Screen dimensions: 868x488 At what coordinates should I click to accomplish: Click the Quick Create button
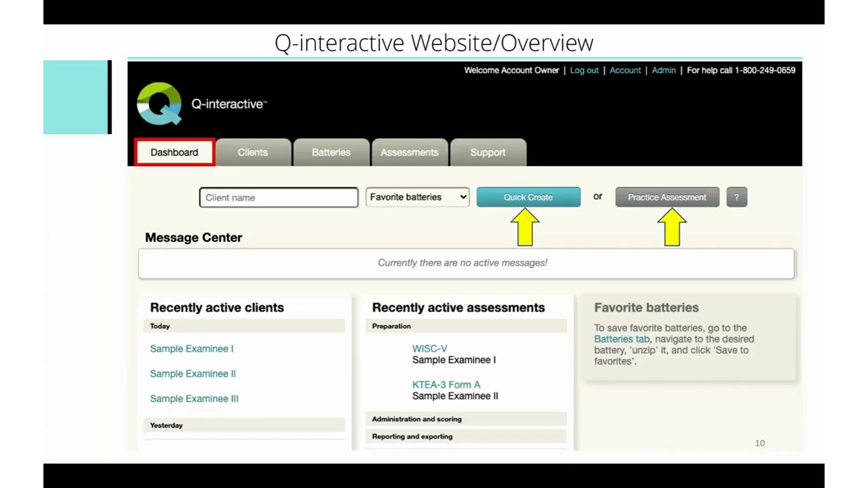tap(528, 197)
